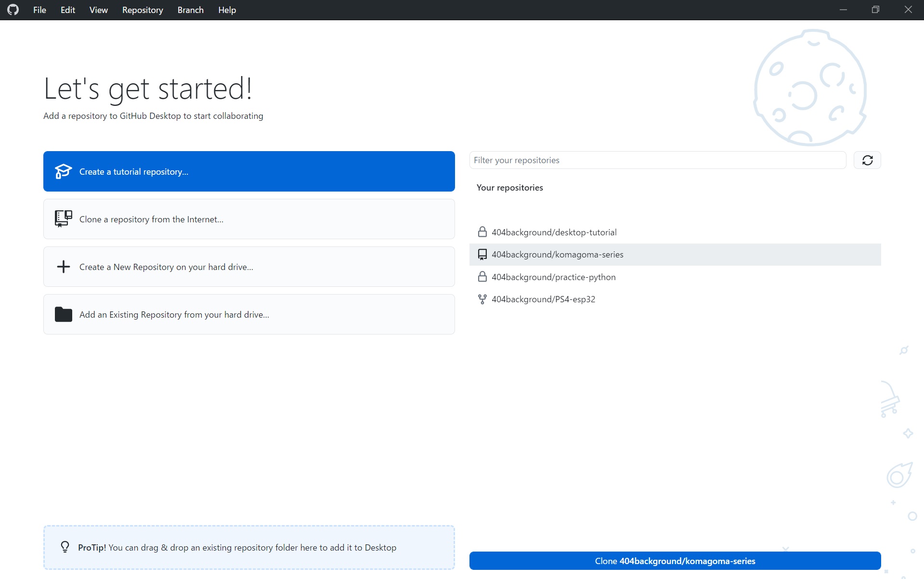Choose Create a tutorial repository
The height and width of the screenshot is (579, 924).
(249, 171)
